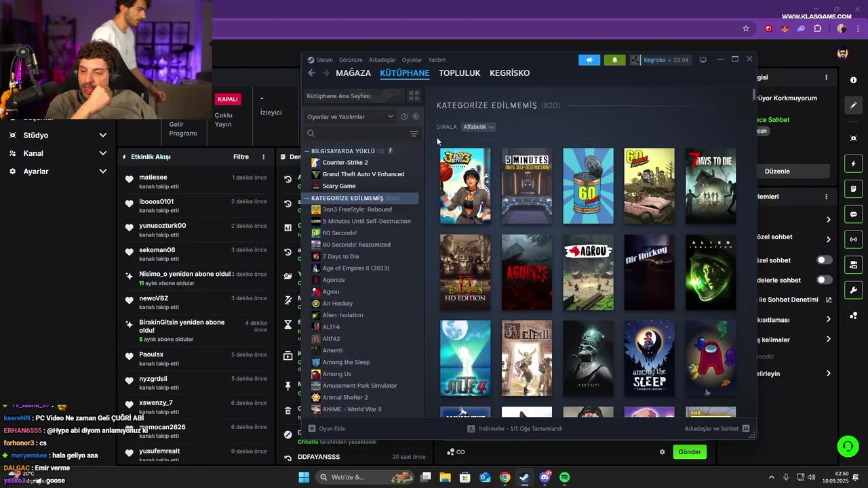Image resolution: width=868 pixels, height=488 pixels.
Task: Click Steam back navigation arrow
Action: (x=311, y=73)
